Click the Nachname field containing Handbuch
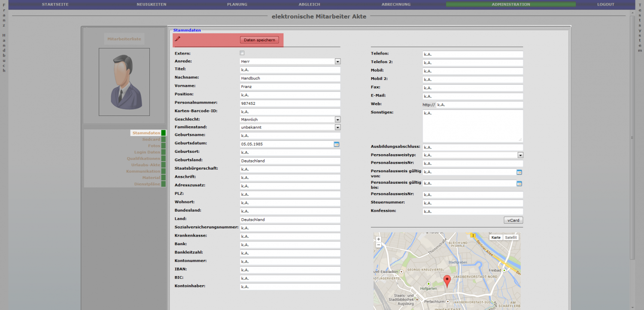The image size is (644, 310). coord(290,79)
